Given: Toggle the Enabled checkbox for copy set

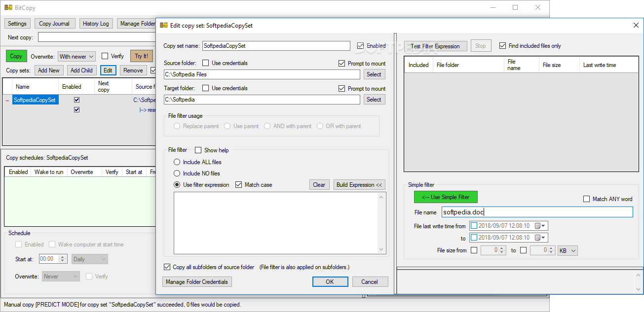Looking at the screenshot, I should point(360,46).
